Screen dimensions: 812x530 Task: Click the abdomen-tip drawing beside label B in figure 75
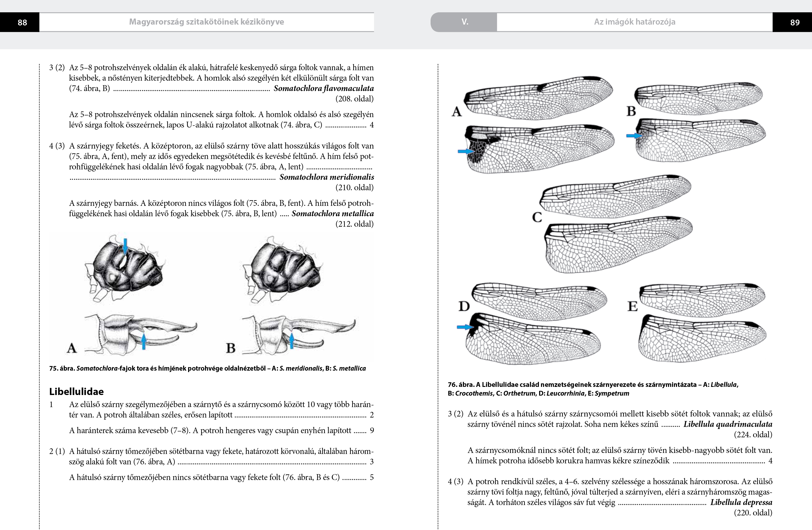[299, 334]
